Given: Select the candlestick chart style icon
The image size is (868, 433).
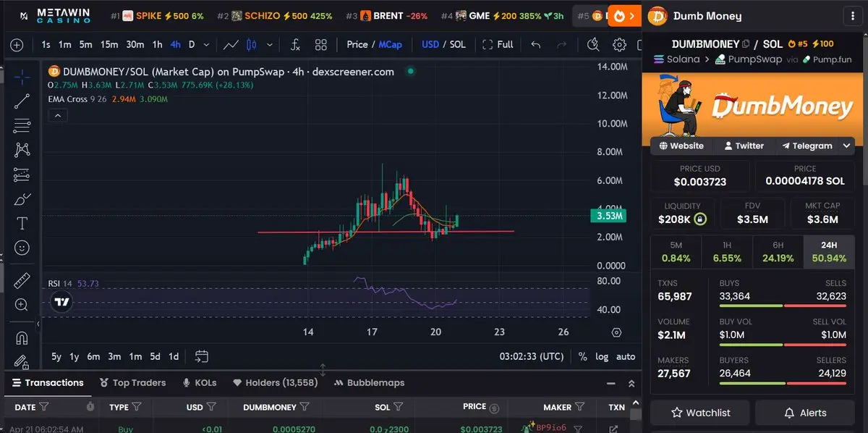Looking at the screenshot, I should pos(252,45).
